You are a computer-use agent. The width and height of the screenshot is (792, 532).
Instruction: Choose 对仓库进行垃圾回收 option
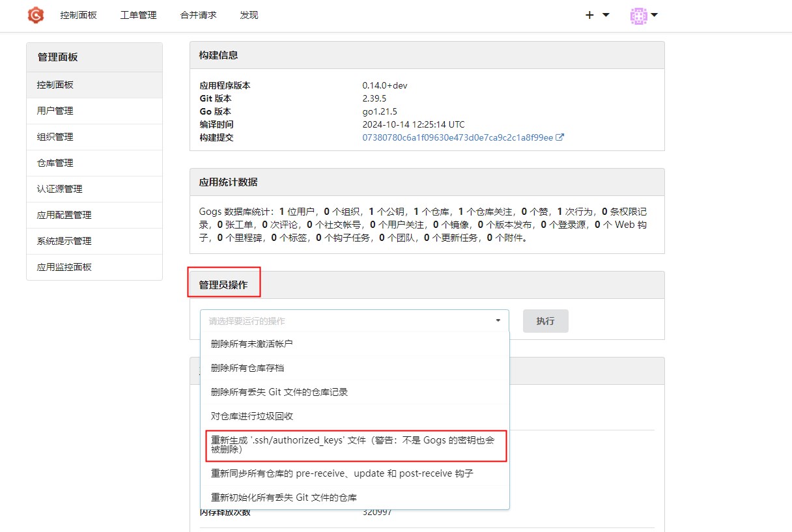tap(354, 416)
